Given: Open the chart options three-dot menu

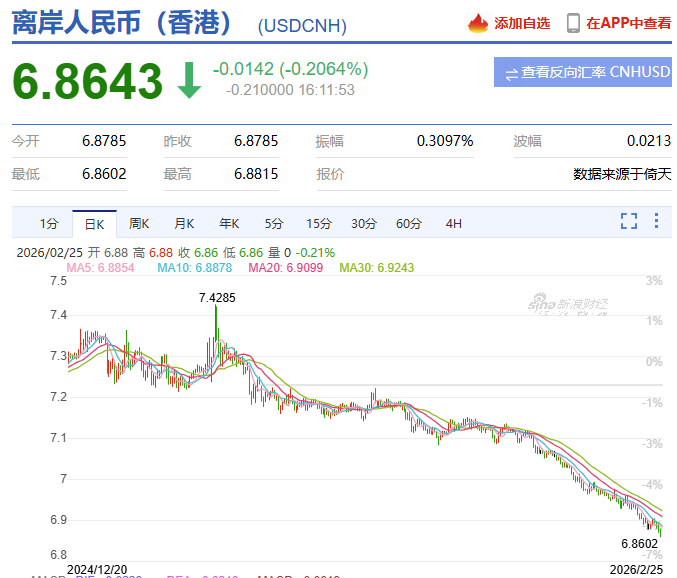Looking at the screenshot, I should point(656,222).
